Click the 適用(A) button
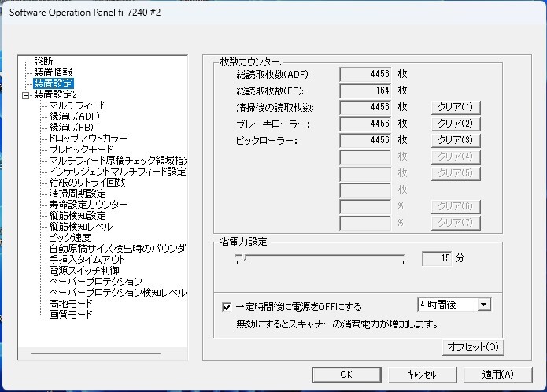The image size is (547, 392). (x=498, y=375)
